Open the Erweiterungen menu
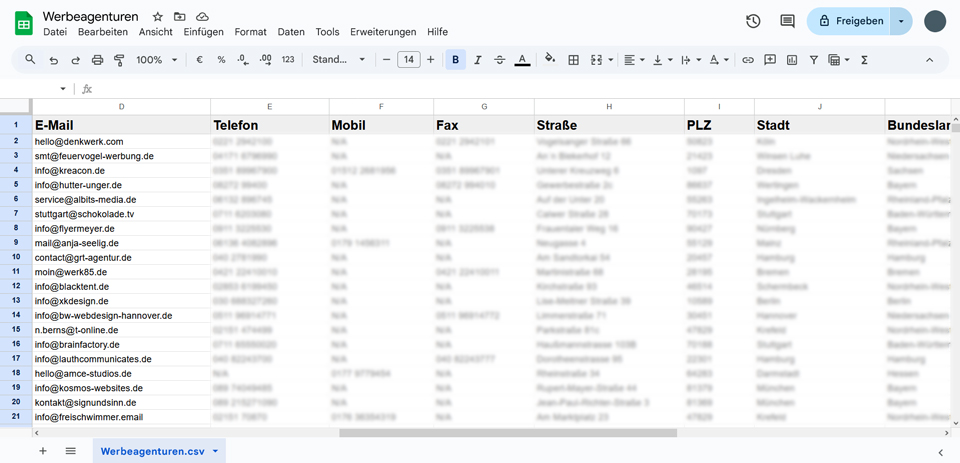Viewport: 960px width, 463px height. tap(383, 32)
